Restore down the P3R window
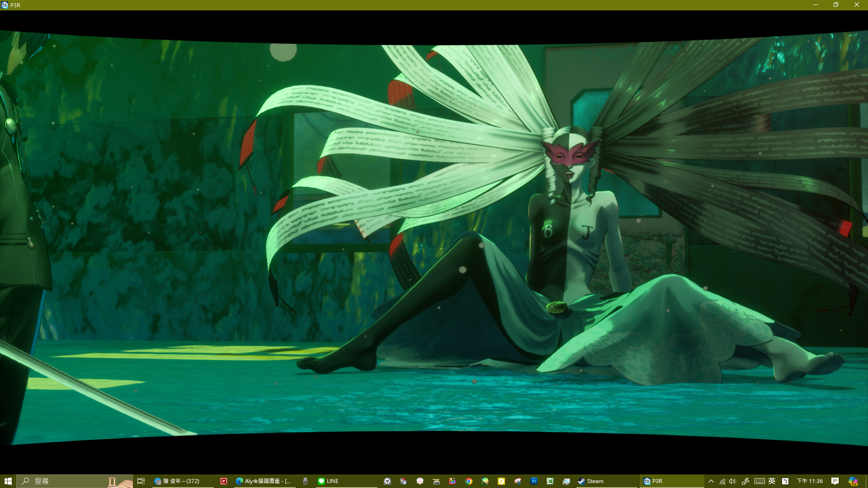This screenshot has width=868, height=488. coord(836,5)
